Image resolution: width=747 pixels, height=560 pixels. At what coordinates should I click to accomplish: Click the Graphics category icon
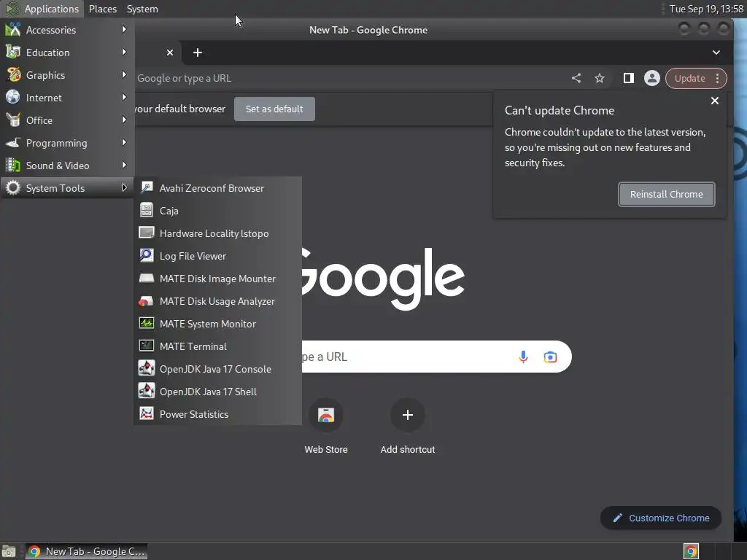pos(13,75)
